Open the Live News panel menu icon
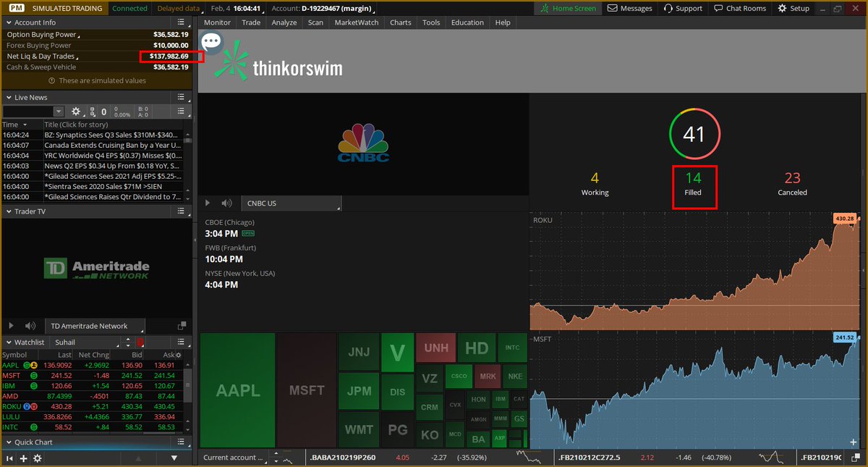This screenshot has height=467, width=868. pyautogui.click(x=182, y=97)
